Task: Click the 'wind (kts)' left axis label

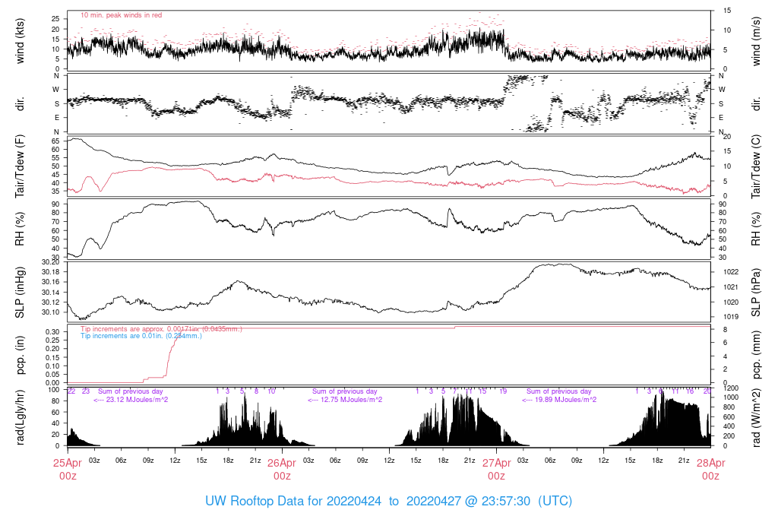Action: click(x=20, y=41)
